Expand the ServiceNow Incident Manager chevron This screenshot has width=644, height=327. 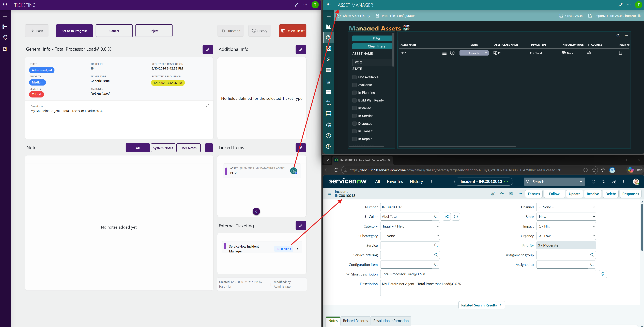(297, 249)
